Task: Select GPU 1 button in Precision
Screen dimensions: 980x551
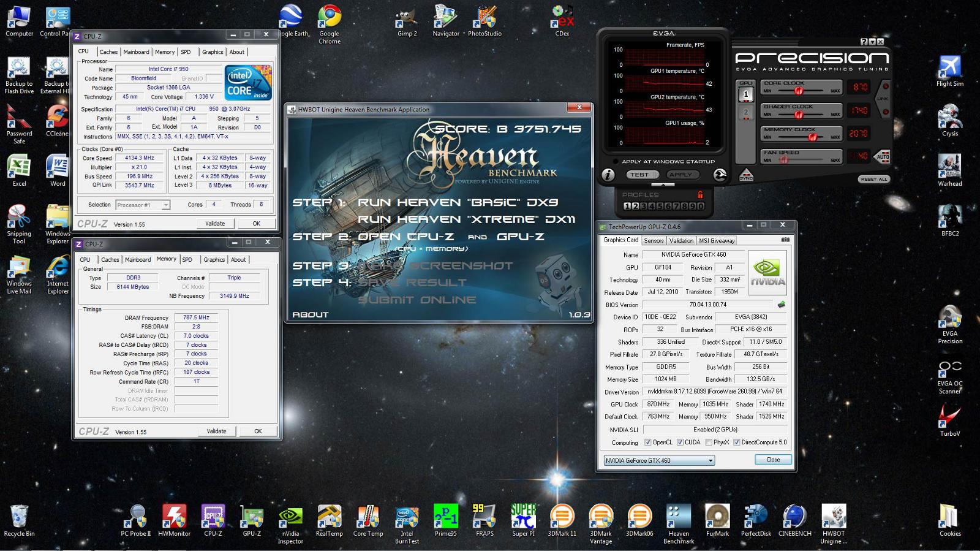Action: point(746,94)
